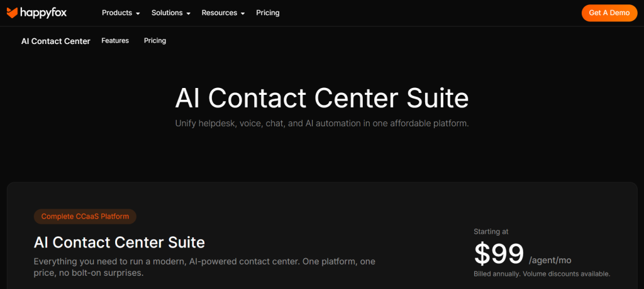644x289 pixels.
Task: Select the AI Contact Center Suite card heading
Action: 119,243
